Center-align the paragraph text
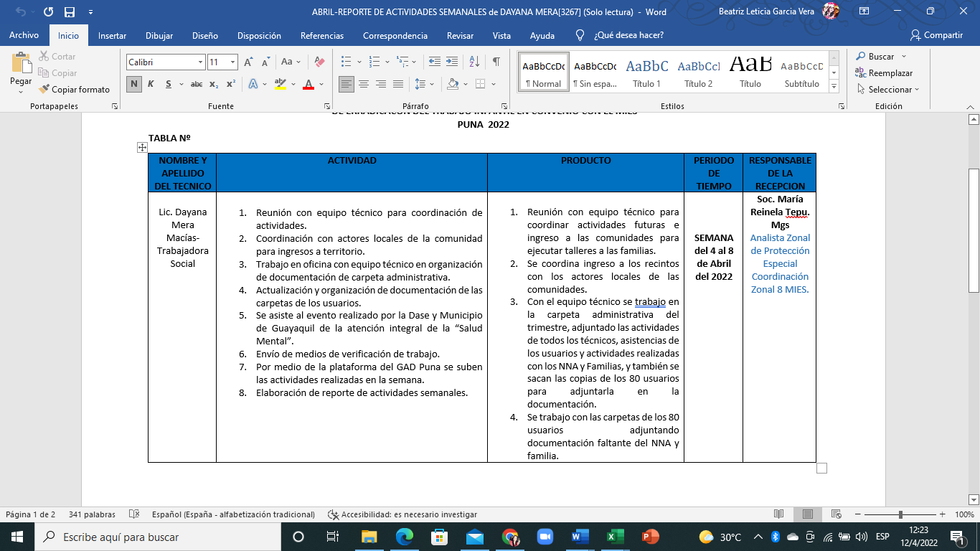This screenshot has width=980, height=551. point(364,84)
